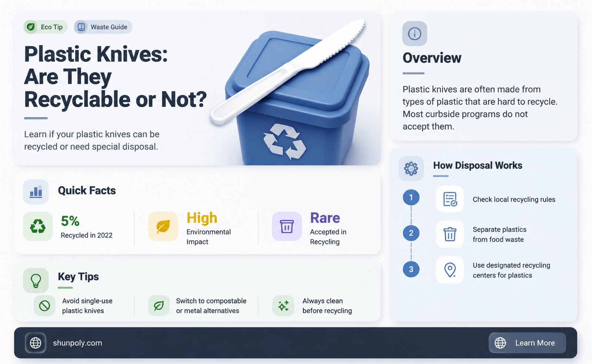Image resolution: width=592 pixels, height=364 pixels.
Task: Click the leaf icon beside compostable alternatives
Action: (x=159, y=306)
